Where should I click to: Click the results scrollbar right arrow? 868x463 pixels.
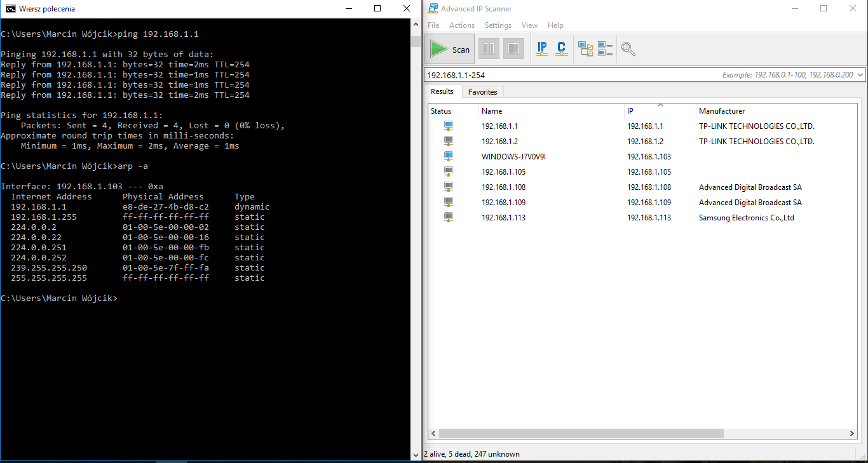click(x=851, y=434)
